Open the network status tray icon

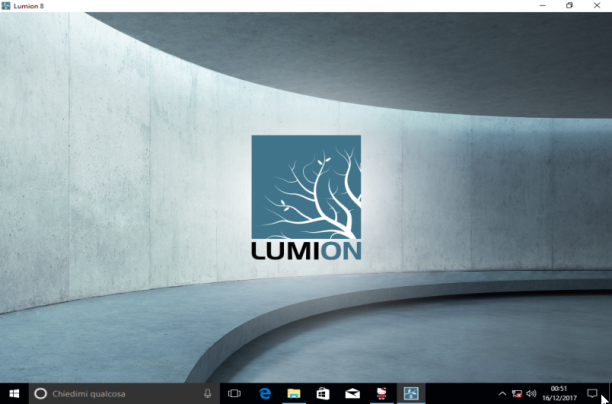pyautogui.click(x=517, y=393)
